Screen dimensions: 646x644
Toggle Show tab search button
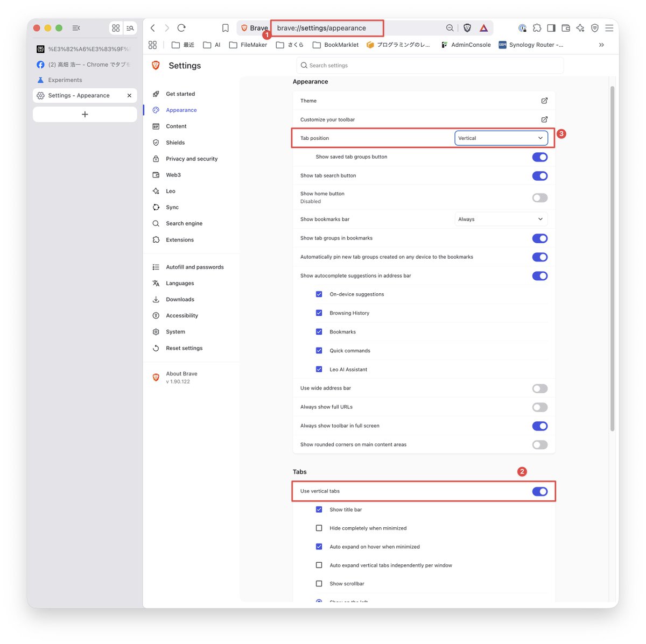point(540,176)
